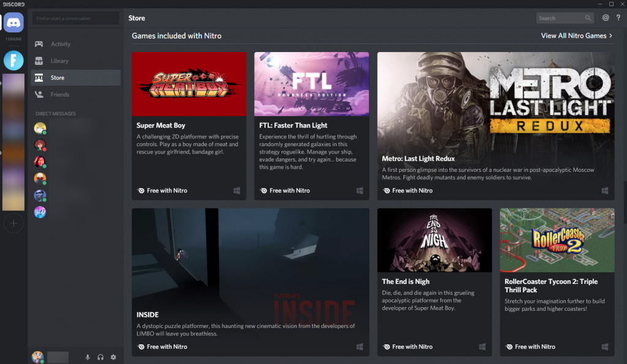Mute the microphone icon
This screenshot has width=627, height=364.
pyautogui.click(x=88, y=357)
